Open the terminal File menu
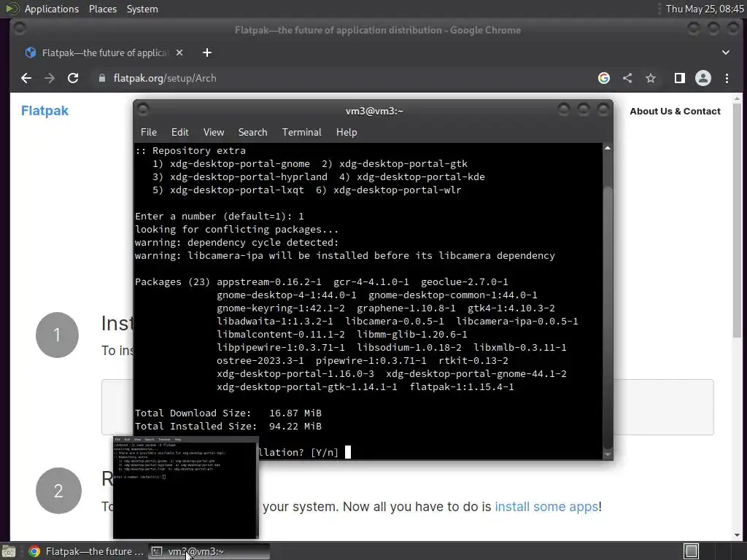Viewport: 747px width, 560px height. coord(149,133)
